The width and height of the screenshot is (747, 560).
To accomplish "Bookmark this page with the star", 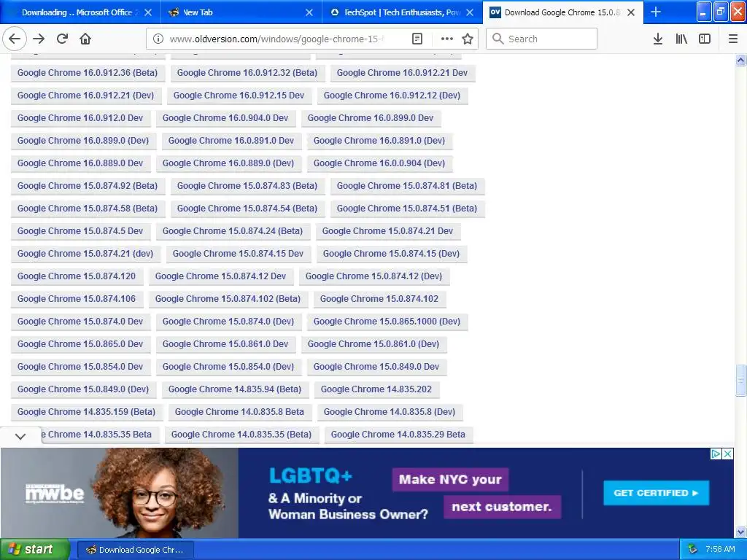I will [x=468, y=39].
